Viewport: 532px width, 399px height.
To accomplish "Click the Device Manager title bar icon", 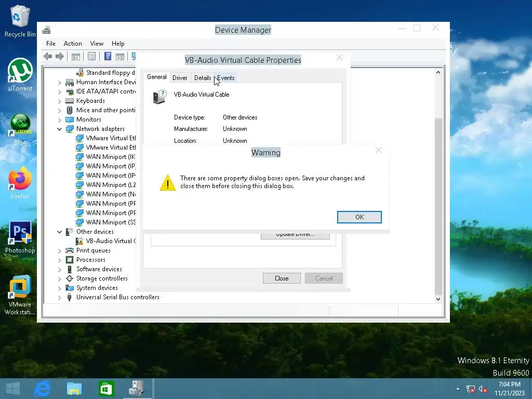I will [46, 30].
